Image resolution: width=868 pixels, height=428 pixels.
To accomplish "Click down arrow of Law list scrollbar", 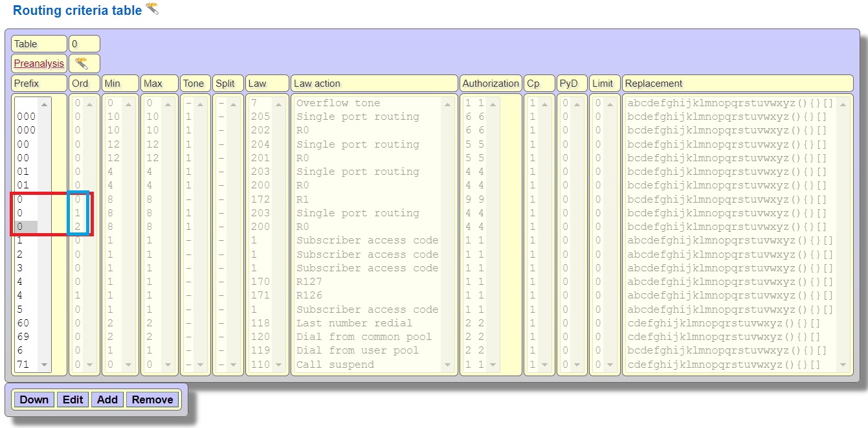I will pos(280,365).
